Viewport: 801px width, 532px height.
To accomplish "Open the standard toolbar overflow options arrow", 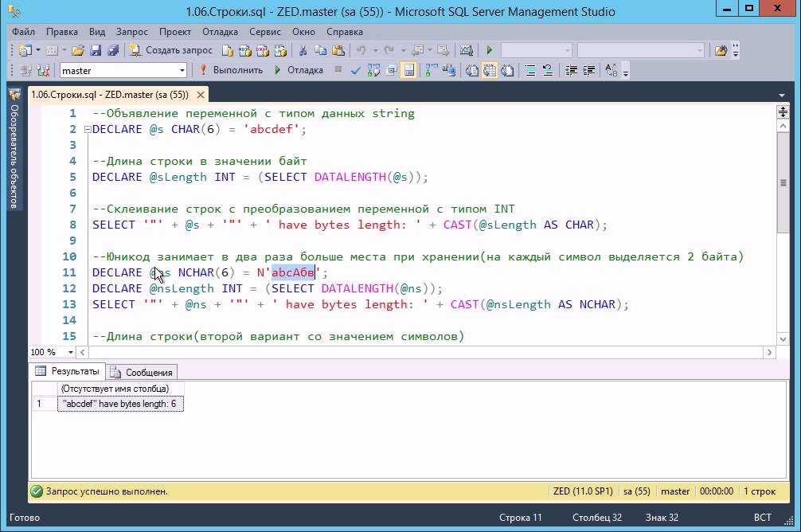I will pyautogui.click(x=736, y=51).
